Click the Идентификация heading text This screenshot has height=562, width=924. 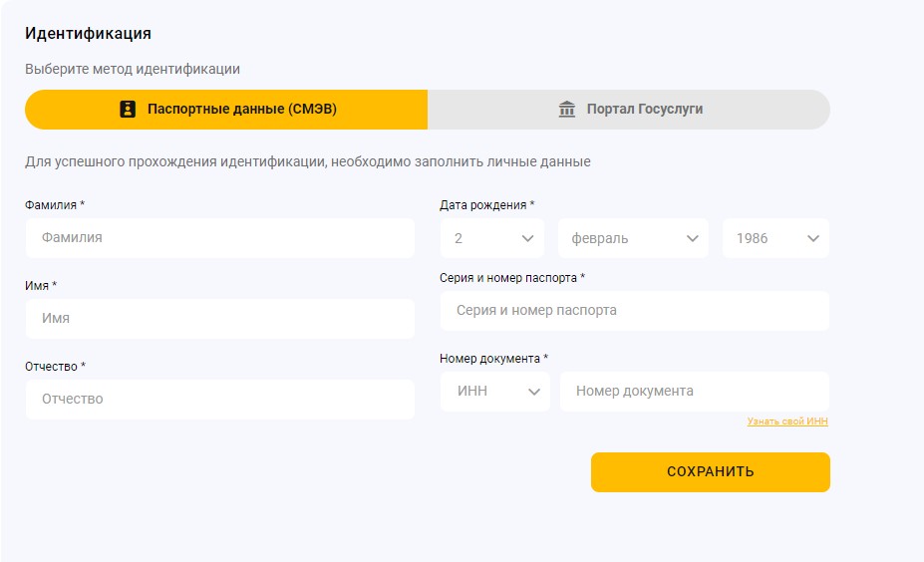(x=88, y=34)
